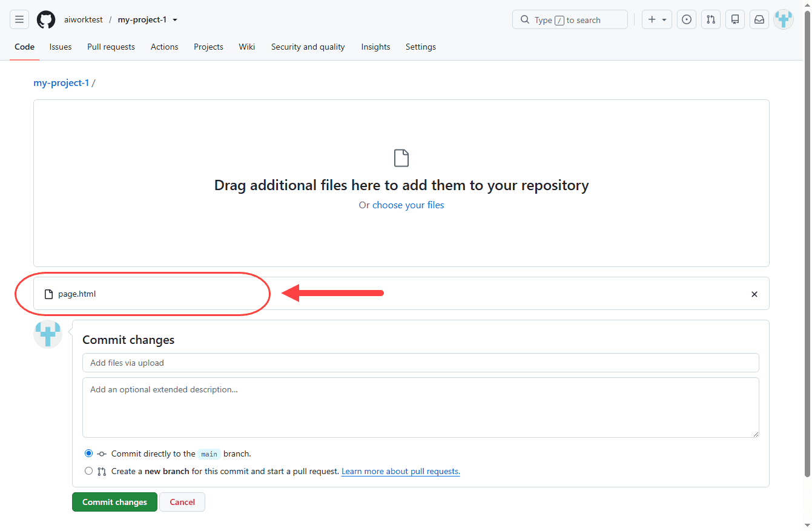
Task: Click the pull request icon by new branch option
Action: tap(102, 471)
